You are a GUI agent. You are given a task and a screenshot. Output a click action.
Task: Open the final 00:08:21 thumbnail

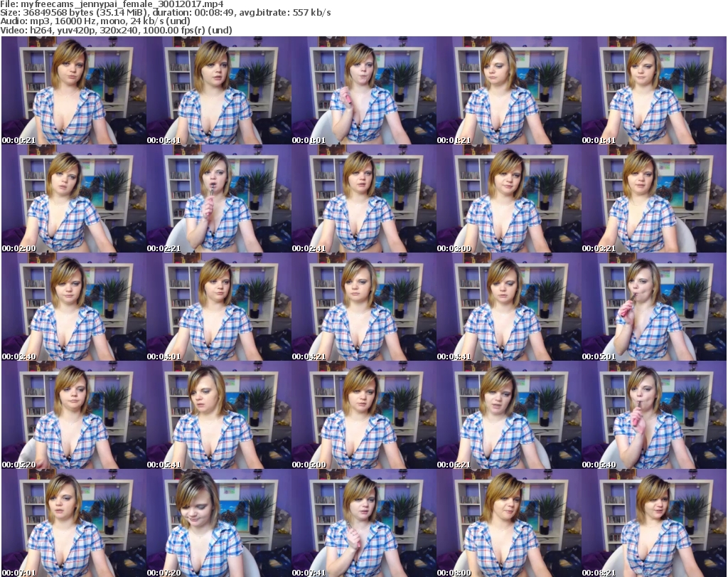click(654, 523)
